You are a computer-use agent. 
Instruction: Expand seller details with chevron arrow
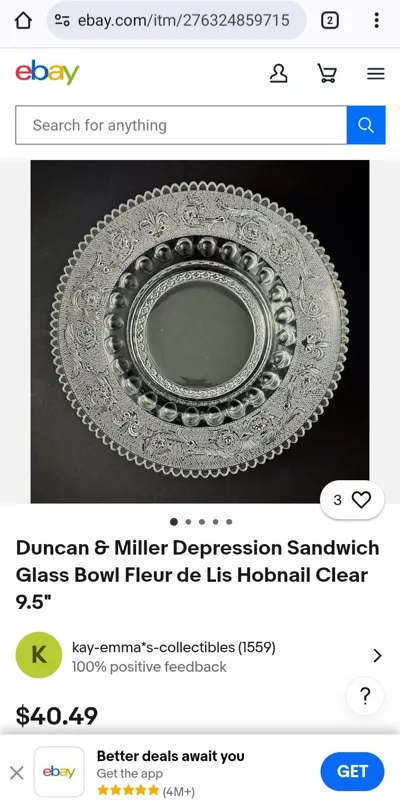[x=377, y=656]
